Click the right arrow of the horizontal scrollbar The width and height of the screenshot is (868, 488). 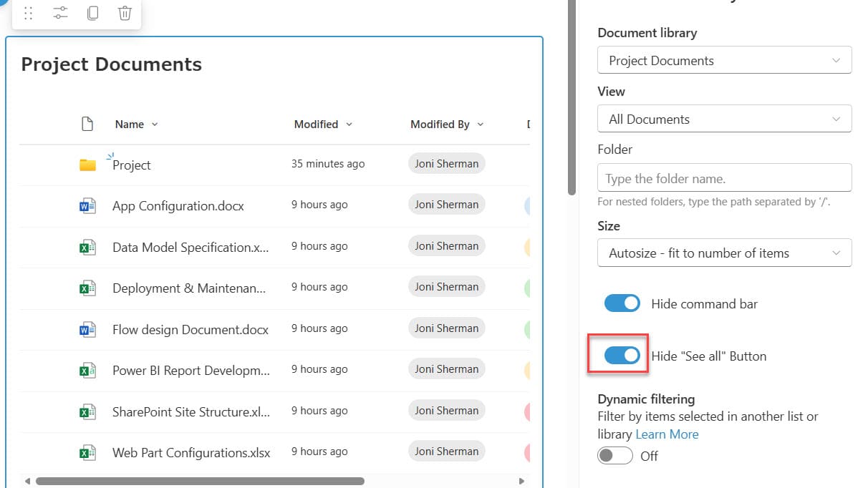[x=522, y=482]
